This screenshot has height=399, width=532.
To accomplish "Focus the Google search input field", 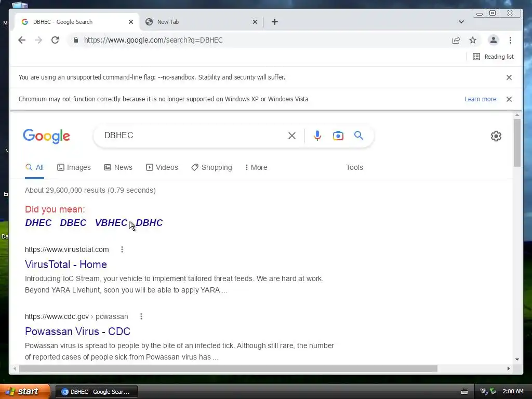I will pyautogui.click(x=193, y=136).
